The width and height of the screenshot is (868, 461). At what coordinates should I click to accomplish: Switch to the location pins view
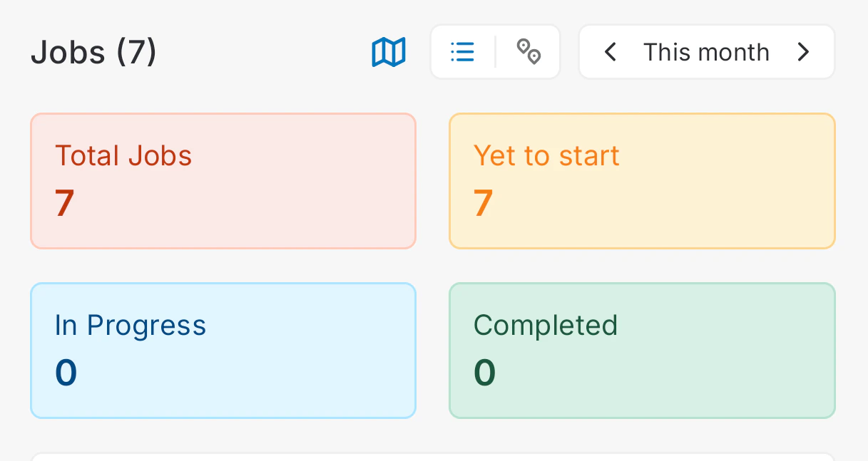tap(529, 52)
